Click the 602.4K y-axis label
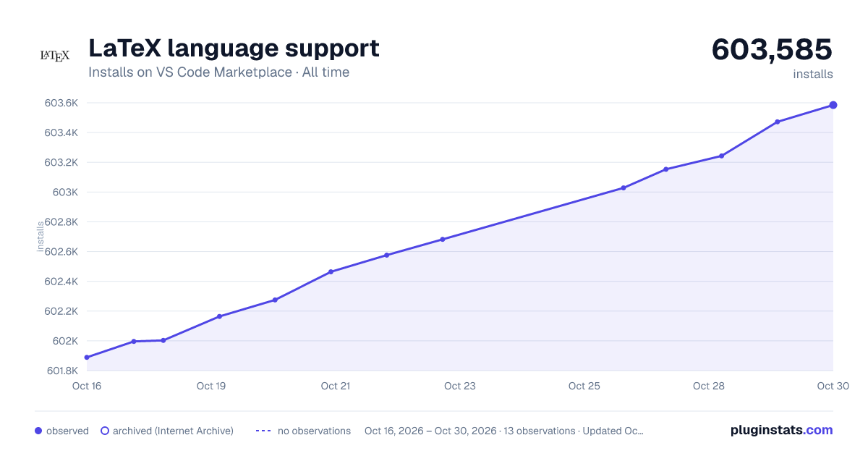The width and height of the screenshot is (868, 456). 61,282
